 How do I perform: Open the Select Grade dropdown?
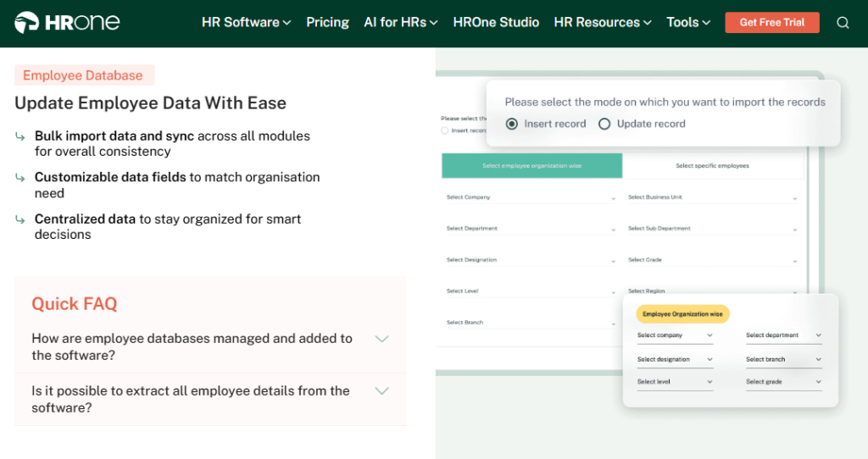tap(712, 260)
